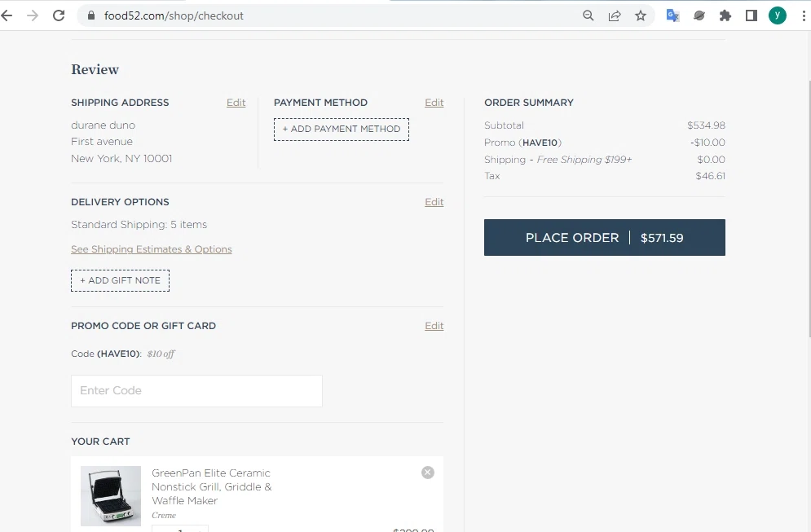Select the shipping cost $0.00

pos(711,159)
